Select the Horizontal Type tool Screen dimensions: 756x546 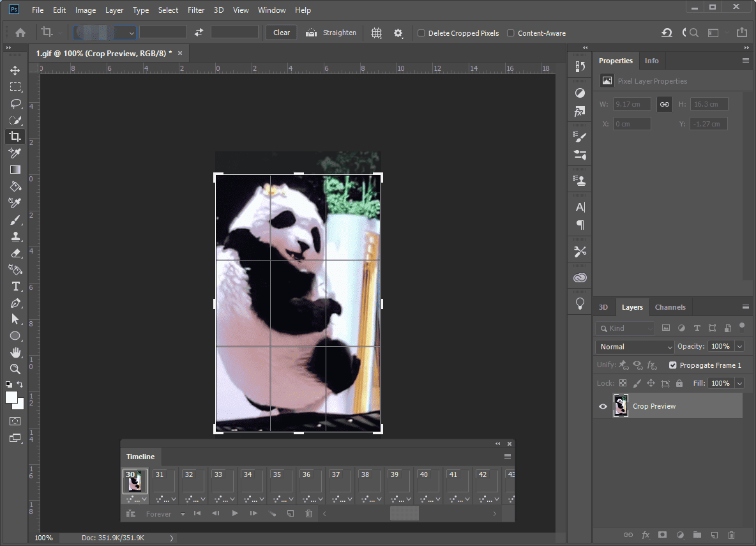tap(15, 286)
